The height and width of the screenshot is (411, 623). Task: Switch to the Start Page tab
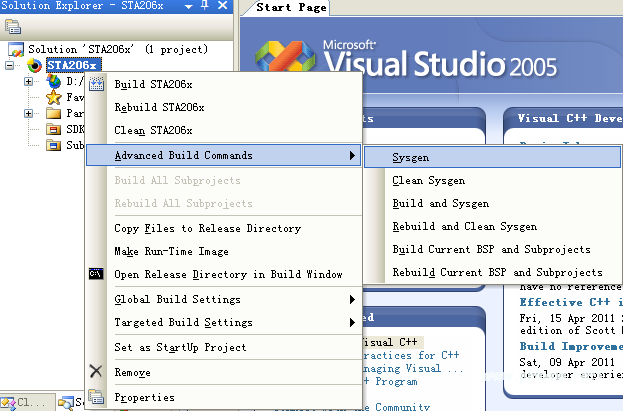tap(291, 8)
